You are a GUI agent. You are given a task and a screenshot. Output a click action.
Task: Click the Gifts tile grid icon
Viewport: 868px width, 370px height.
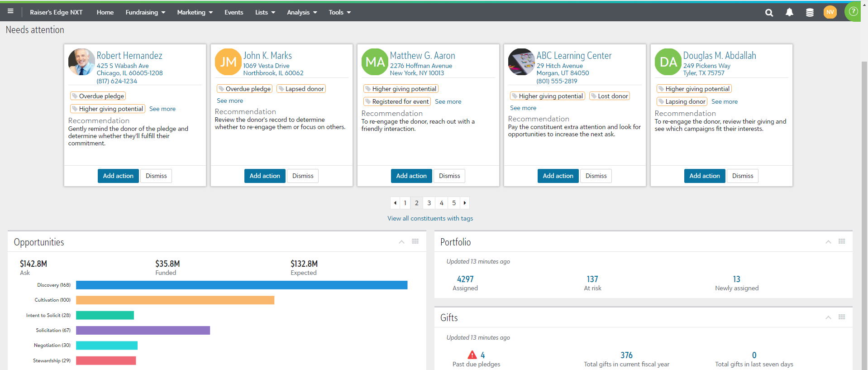pyautogui.click(x=842, y=317)
